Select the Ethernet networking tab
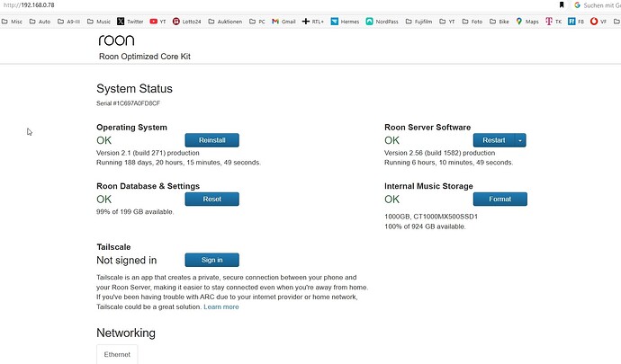The height and width of the screenshot is (364, 621). [x=117, y=354]
